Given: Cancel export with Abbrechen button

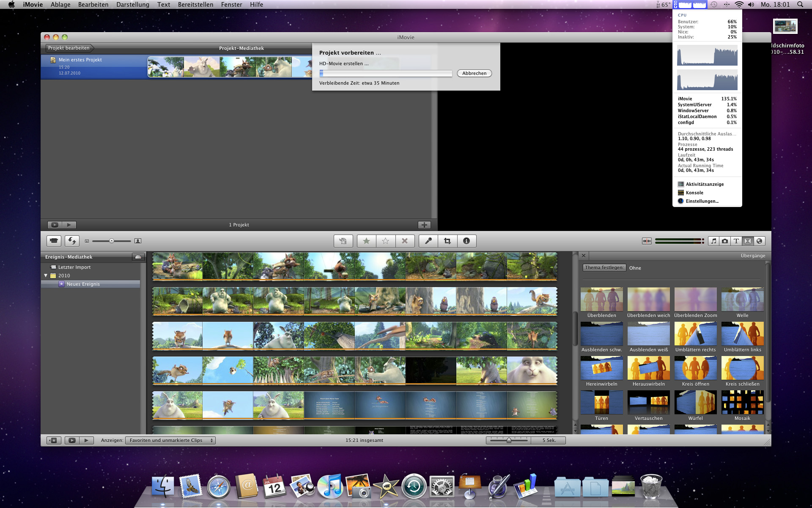Looking at the screenshot, I should tap(474, 73).
